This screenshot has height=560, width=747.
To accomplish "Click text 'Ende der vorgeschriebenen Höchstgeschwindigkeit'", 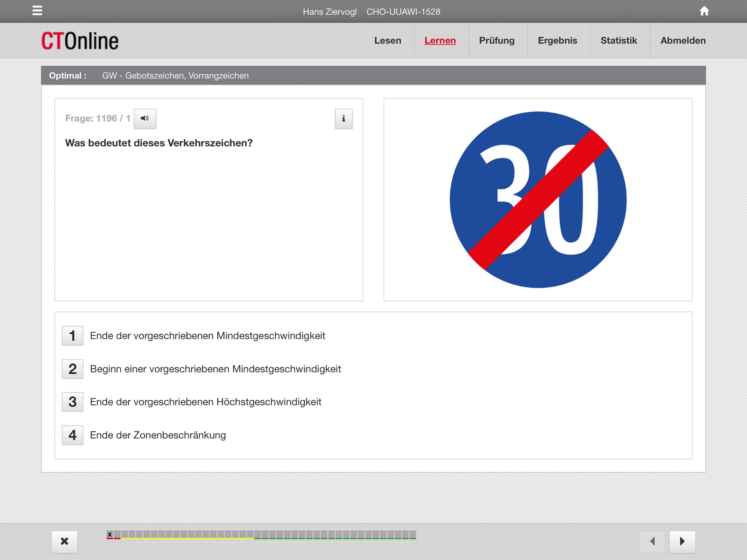I will pos(205,402).
